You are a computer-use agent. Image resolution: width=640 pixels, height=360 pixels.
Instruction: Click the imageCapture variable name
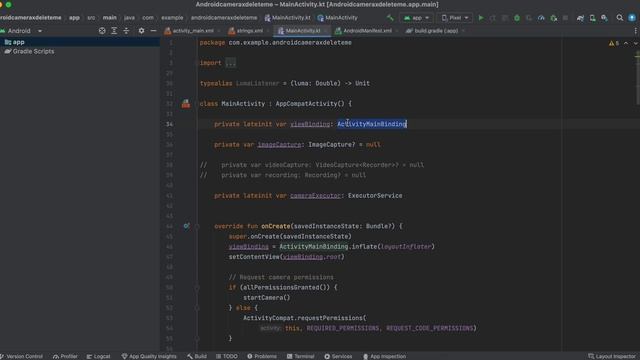pos(279,144)
